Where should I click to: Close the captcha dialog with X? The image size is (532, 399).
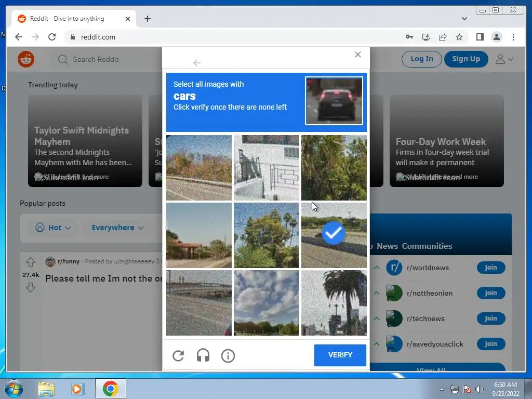(x=357, y=55)
